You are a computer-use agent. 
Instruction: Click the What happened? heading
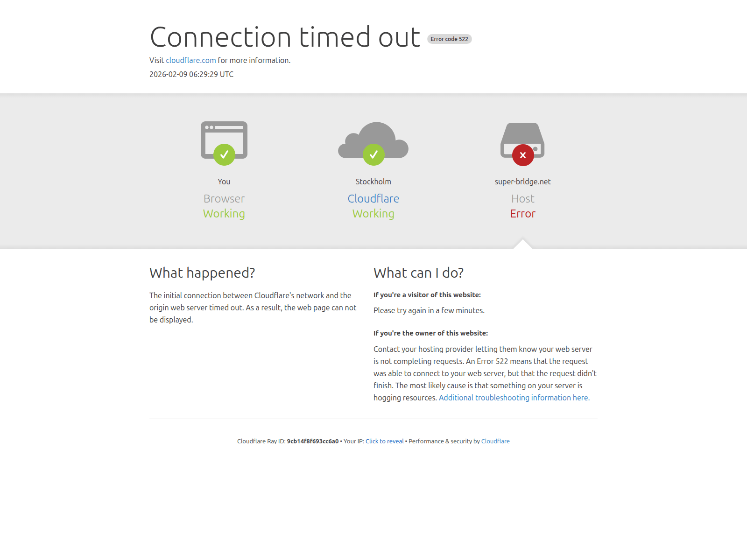pos(202,273)
